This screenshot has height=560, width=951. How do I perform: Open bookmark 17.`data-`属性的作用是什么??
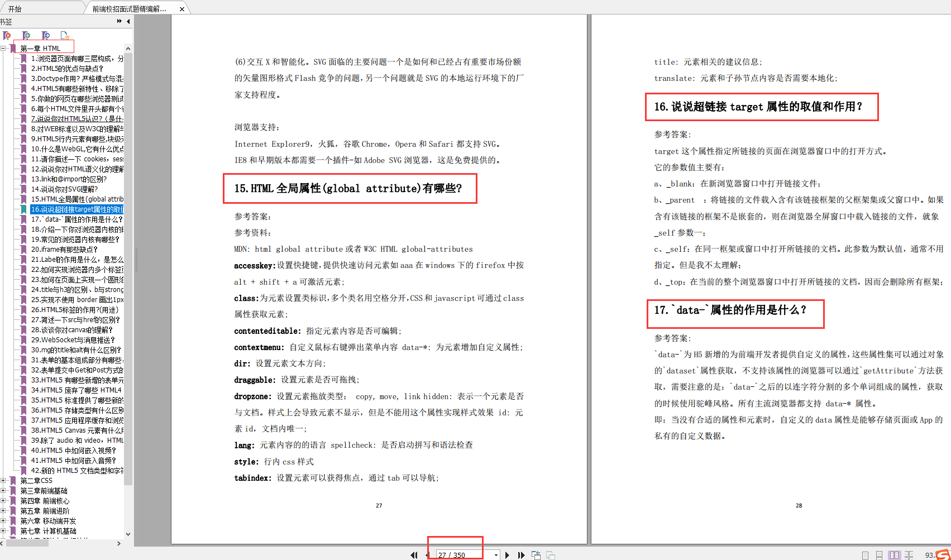[77, 219]
